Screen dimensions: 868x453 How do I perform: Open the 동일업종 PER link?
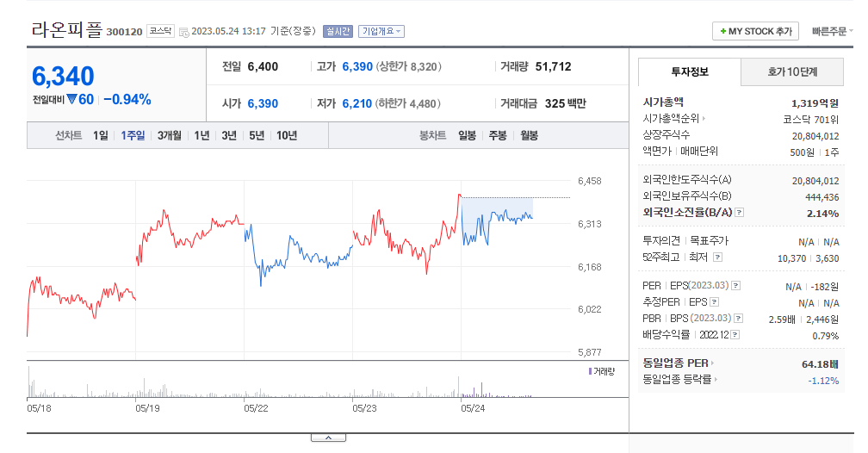[x=679, y=363]
